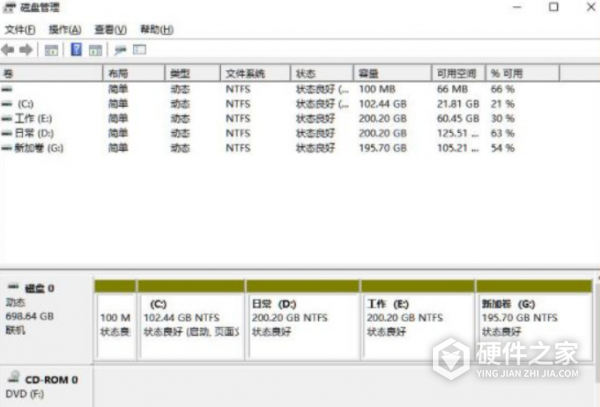Click the action pane toolbar icon
Screen dimensions: 600x407
click(x=95, y=50)
